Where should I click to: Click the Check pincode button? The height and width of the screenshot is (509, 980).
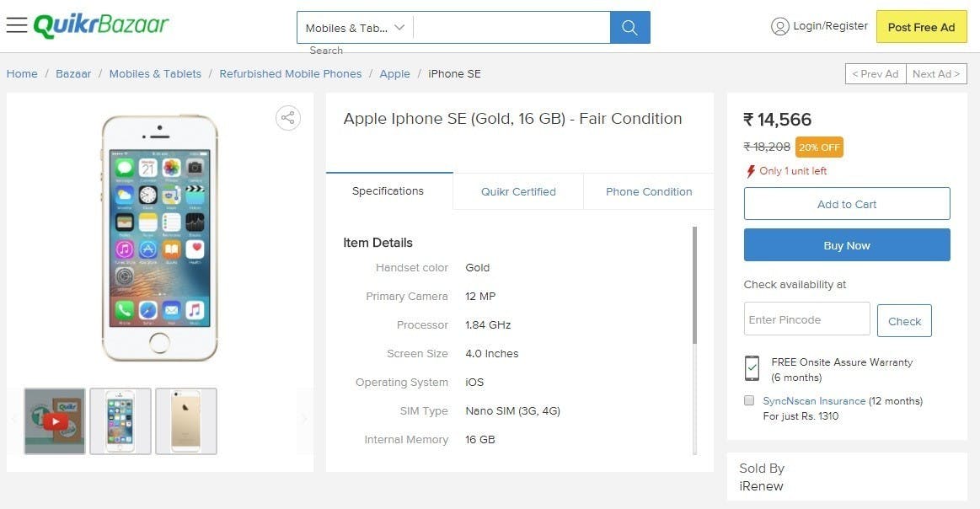click(x=904, y=321)
